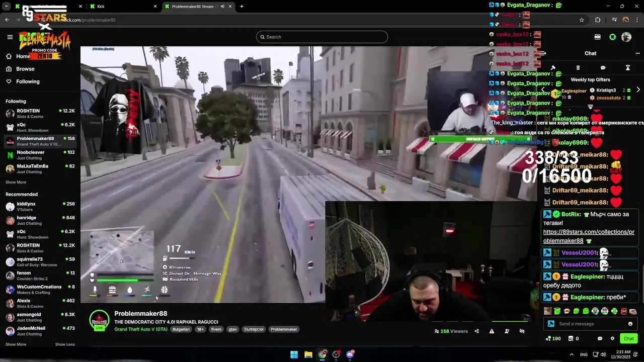Show hidden system tray icons

coord(572,354)
